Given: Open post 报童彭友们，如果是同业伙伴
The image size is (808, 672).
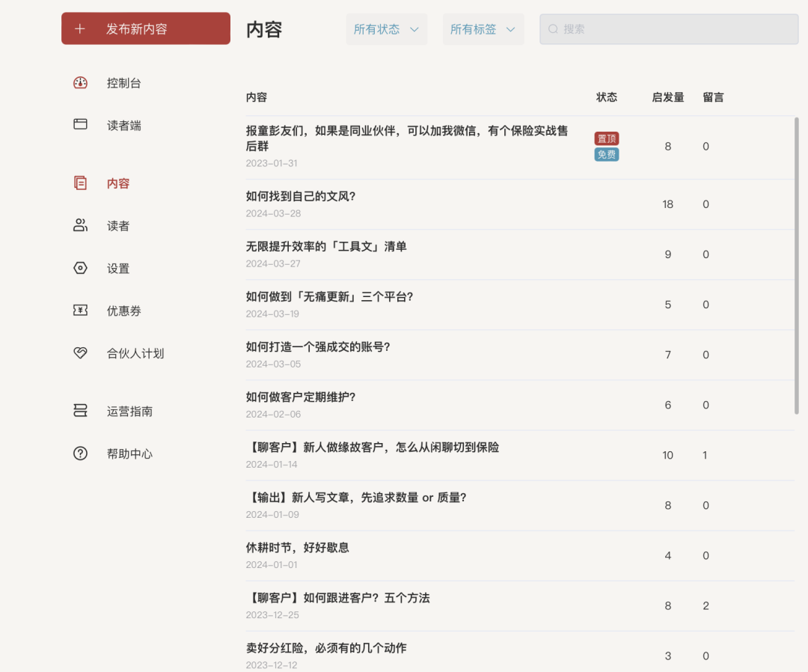Looking at the screenshot, I should pyautogui.click(x=406, y=138).
